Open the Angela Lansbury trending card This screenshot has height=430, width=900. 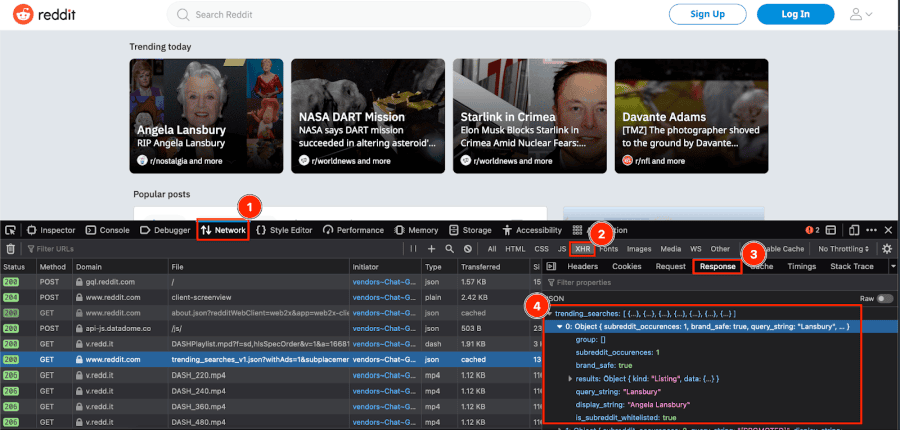tap(206, 116)
